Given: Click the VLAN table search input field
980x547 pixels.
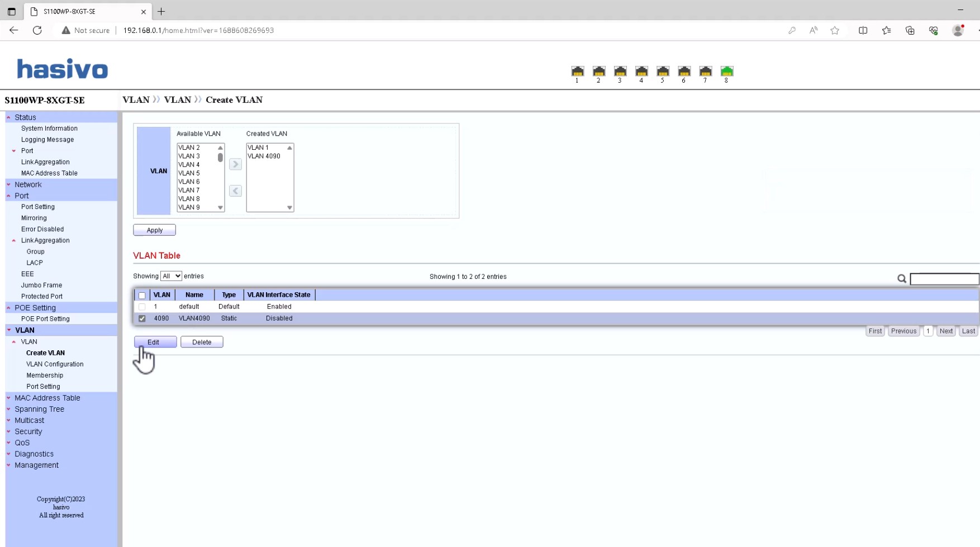Looking at the screenshot, I should 944,279.
